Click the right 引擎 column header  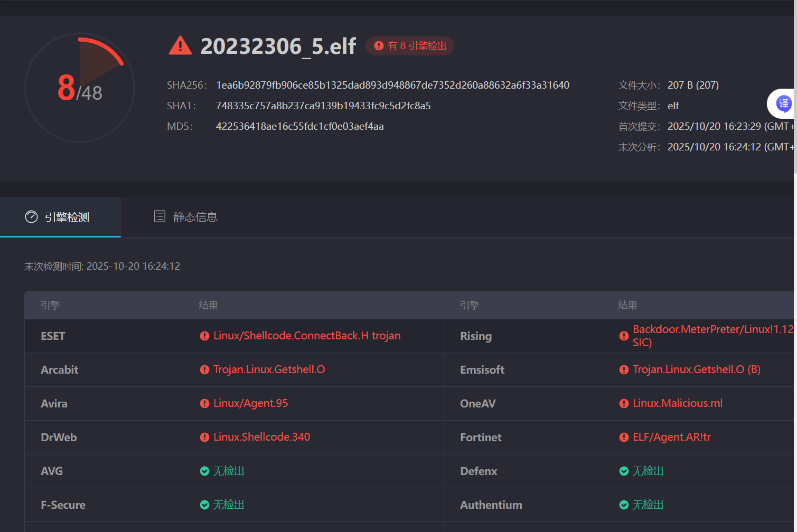[x=470, y=306]
